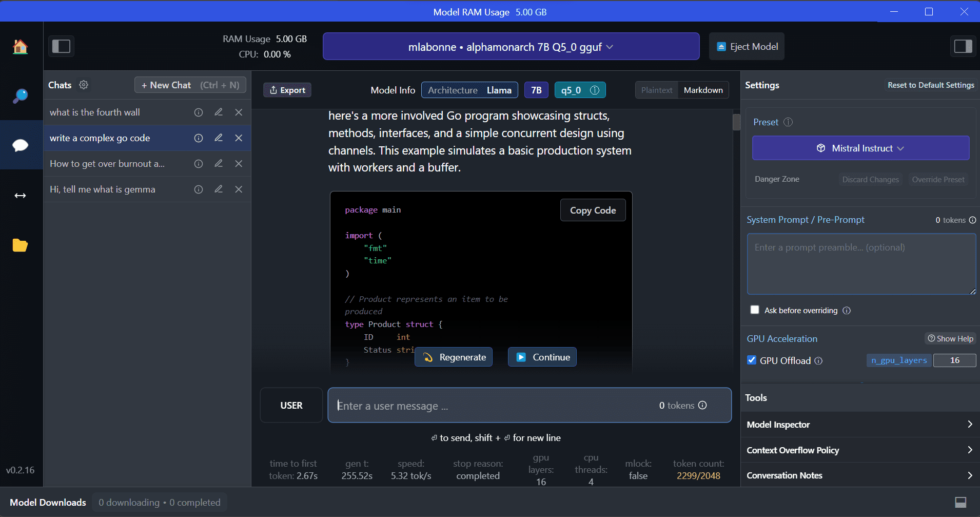Expand Conversation Notes section
The height and width of the screenshot is (517, 980).
(x=860, y=475)
